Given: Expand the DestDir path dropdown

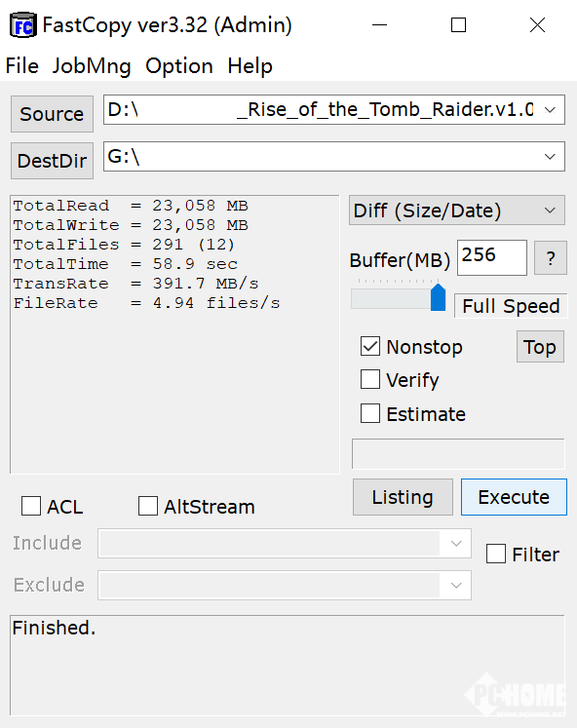Looking at the screenshot, I should coord(550,157).
